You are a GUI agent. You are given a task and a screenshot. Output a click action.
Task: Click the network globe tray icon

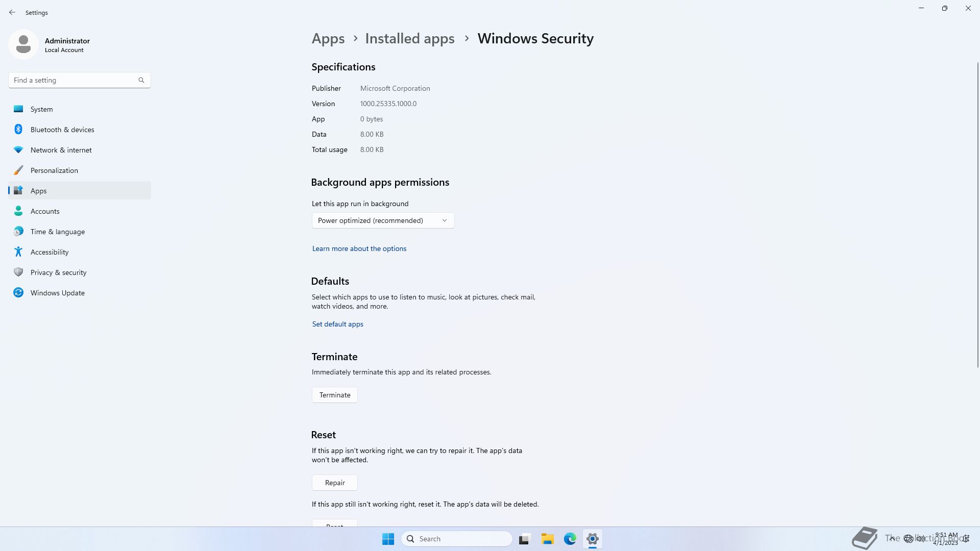[909, 538]
